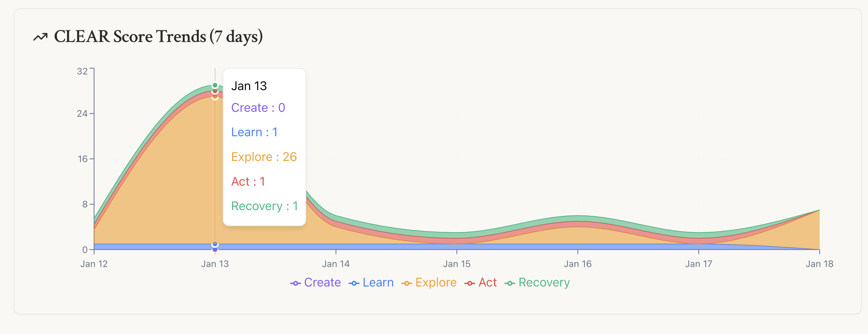The width and height of the screenshot is (868, 334).
Task: Click the Jan 16 x-axis label
Action: [577, 264]
